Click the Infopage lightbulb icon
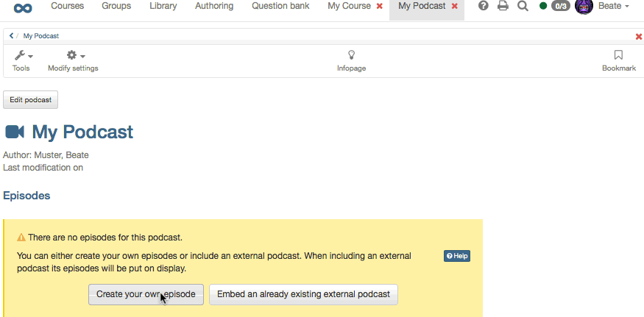The width and height of the screenshot is (644, 317). click(351, 55)
